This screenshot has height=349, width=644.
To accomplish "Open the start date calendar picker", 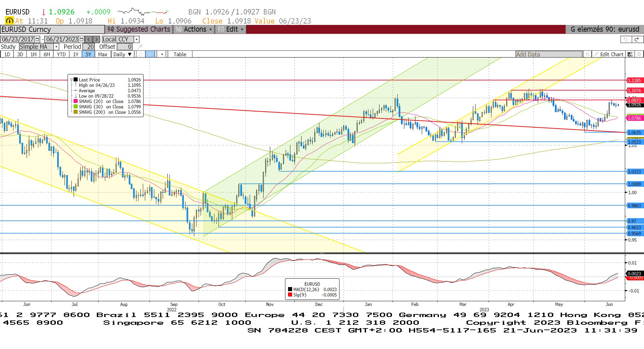I will click(x=37, y=39).
